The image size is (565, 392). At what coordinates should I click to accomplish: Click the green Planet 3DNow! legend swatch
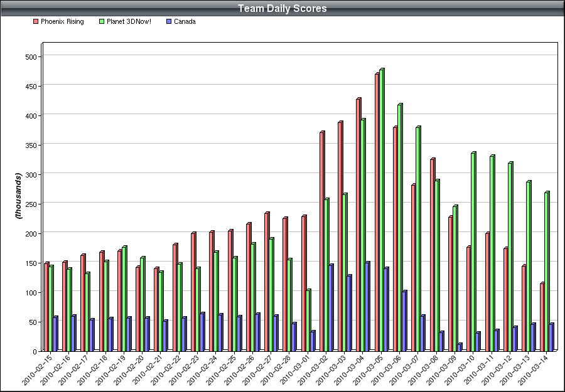102,21
